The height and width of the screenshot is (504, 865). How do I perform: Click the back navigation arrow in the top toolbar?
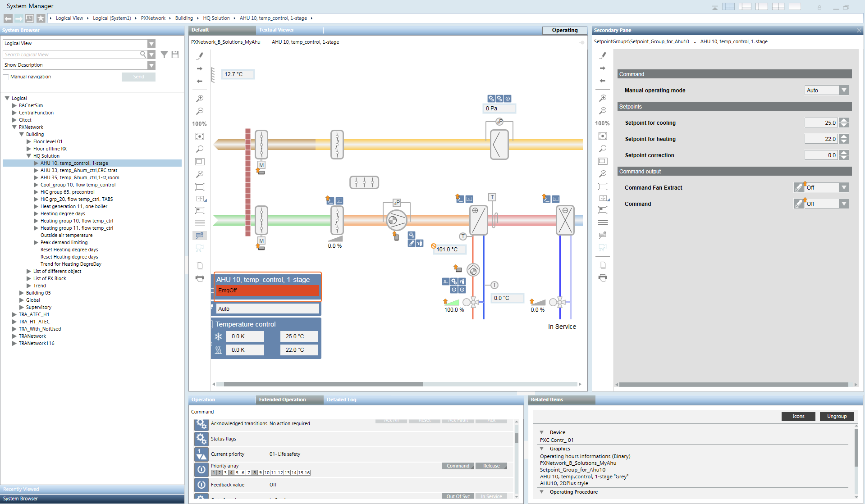point(8,18)
